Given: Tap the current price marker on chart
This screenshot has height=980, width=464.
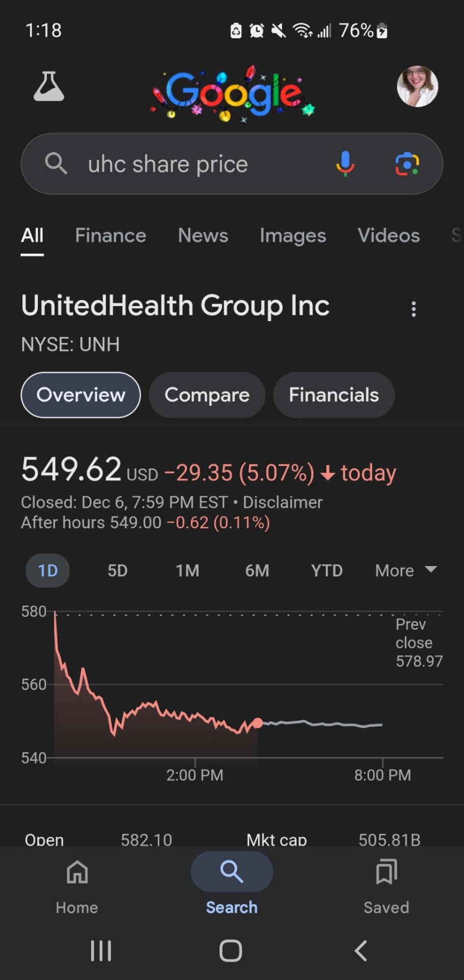Looking at the screenshot, I should point(258,723).
